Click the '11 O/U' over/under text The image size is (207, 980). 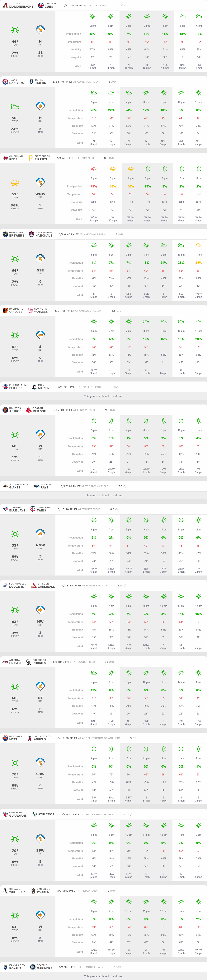[109, 662]
